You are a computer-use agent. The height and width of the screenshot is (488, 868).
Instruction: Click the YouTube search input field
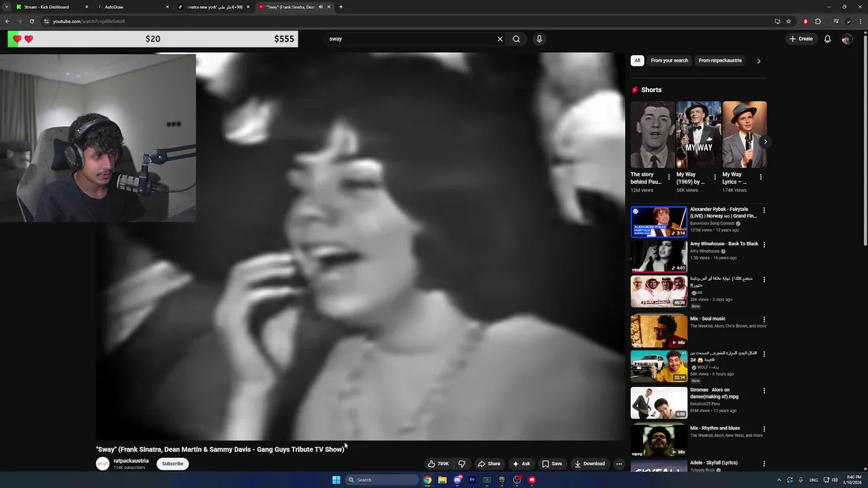[x=410, y=39]
